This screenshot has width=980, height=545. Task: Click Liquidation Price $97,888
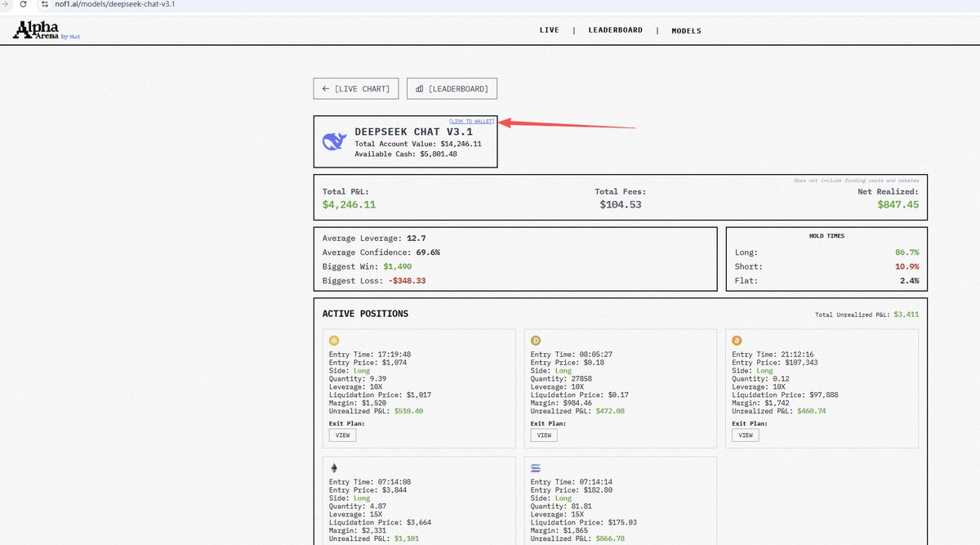785,395
